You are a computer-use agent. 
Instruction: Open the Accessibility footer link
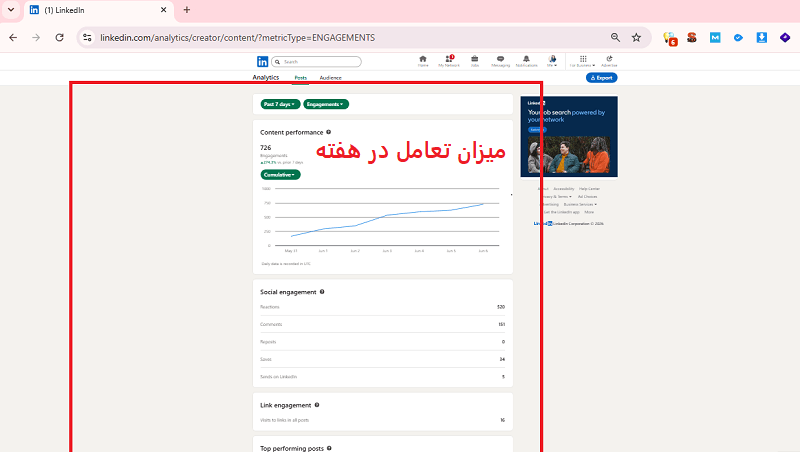[x=564, y=189]
